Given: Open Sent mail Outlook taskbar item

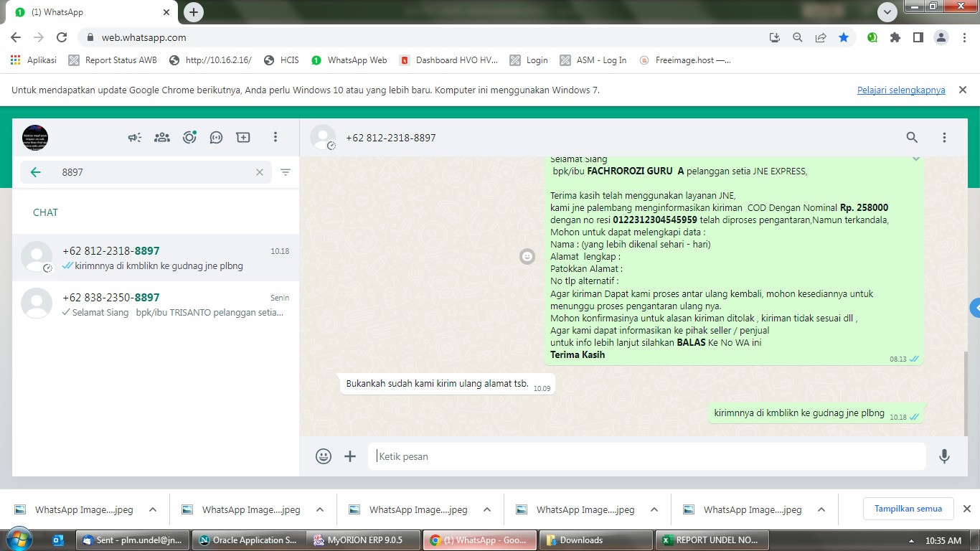Looking at the screenshot, I should click(x=134, y=540).
